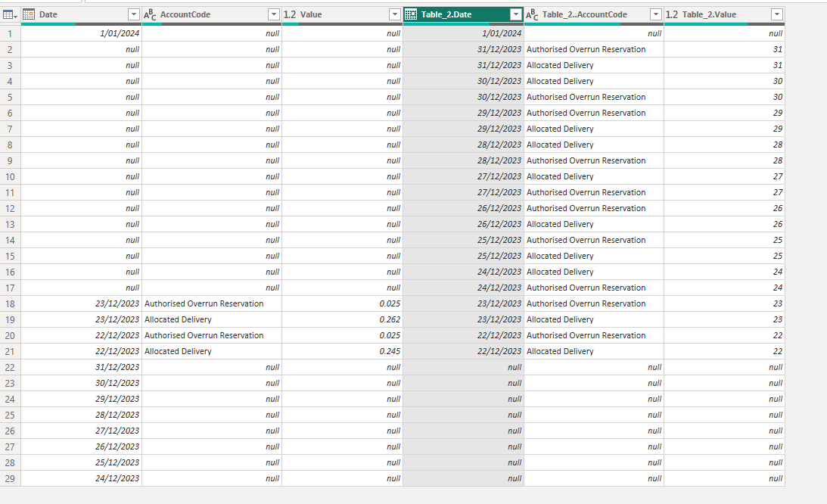Select the Table_2.Date column header
Screen dimensions: 827x504
coord(463,15)
